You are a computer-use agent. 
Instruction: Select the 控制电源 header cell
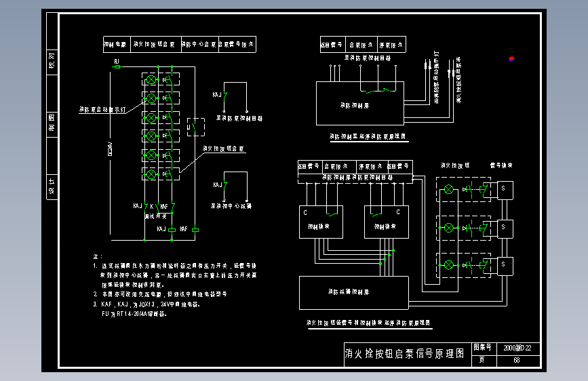pos(117,44)
